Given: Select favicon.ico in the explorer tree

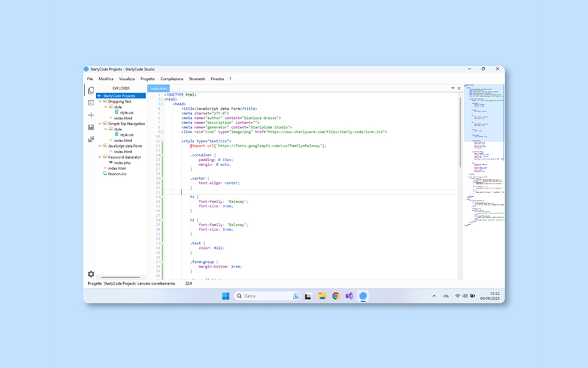Looking at the screenshot, I should click(x=117, y=174).
